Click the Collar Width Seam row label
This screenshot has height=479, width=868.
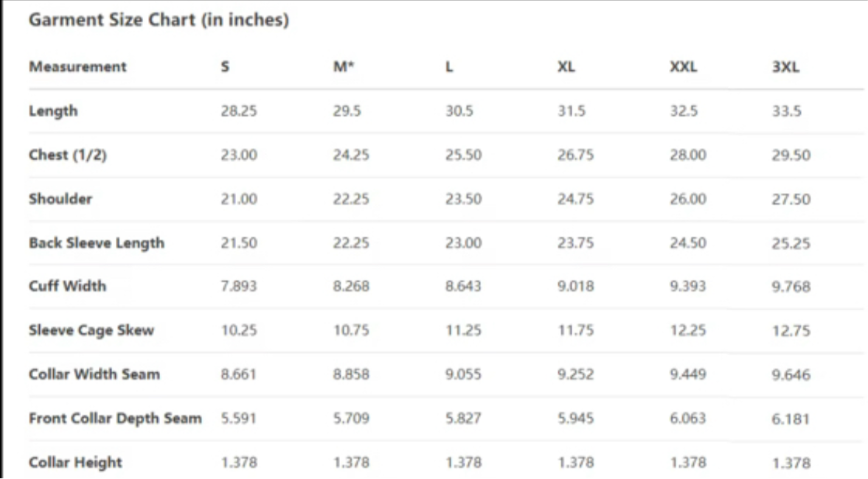94,374
